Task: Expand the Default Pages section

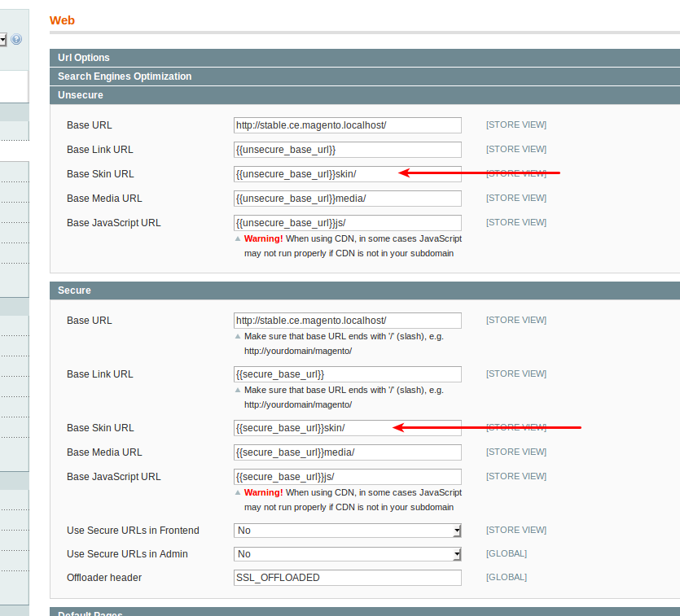Action: [x=90, y=612]
